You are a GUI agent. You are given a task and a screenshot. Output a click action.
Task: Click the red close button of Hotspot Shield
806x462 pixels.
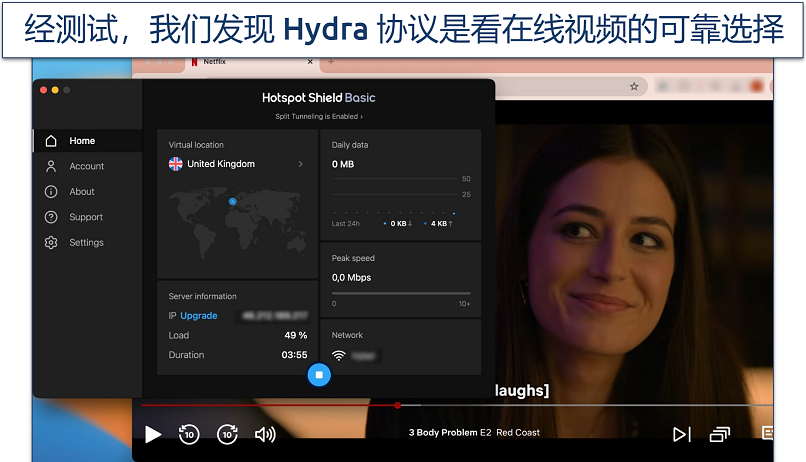pyautogui.click(x=44, y=90)
